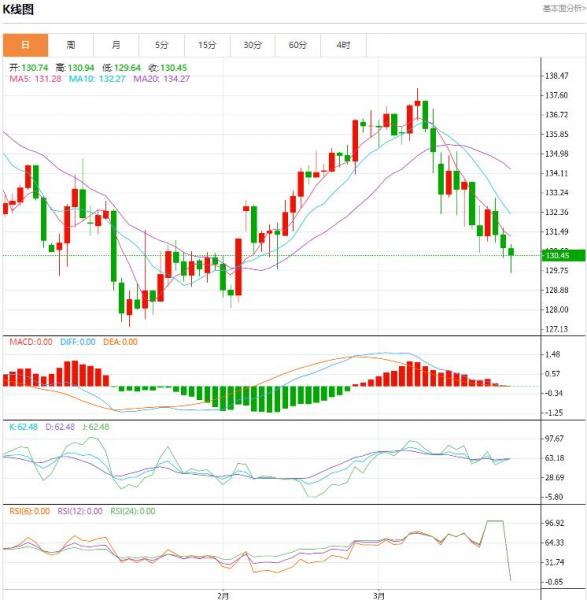The image size is (587, 600).
Task: Click the 3月 time axis marker
Action: click(x=378, y=595)
